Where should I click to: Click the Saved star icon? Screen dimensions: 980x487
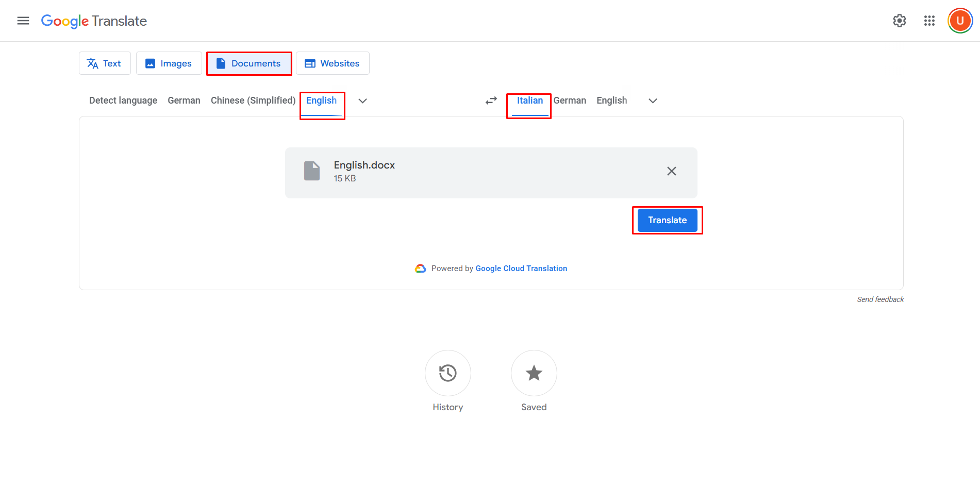[x=534, y=373]
